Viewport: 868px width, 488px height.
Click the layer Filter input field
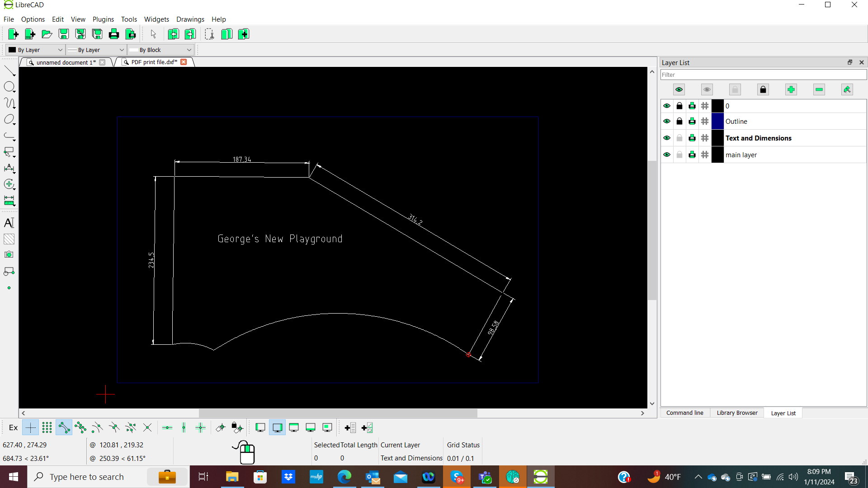(x=763, y=75)
